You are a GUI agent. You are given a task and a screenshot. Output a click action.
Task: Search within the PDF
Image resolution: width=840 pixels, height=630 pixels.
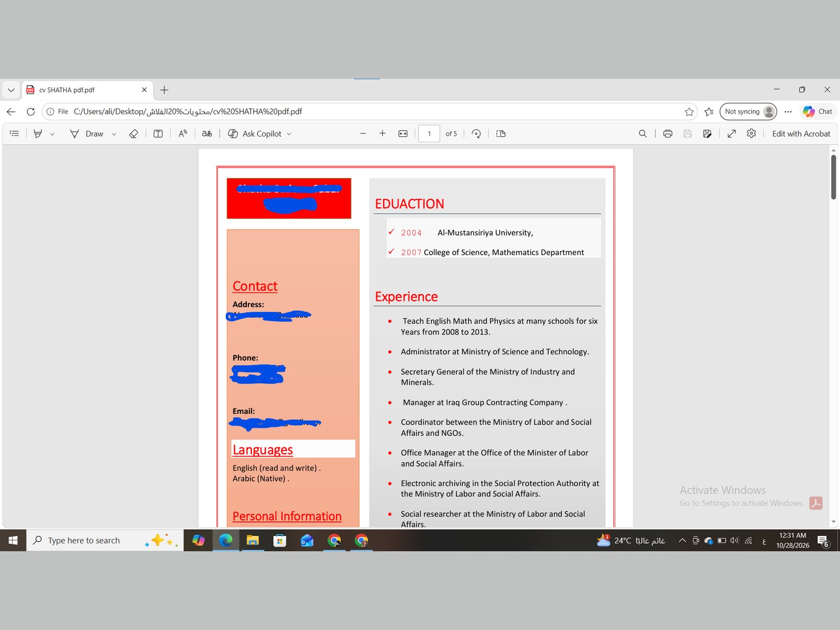pyautogui.click(x=643, y=134)
